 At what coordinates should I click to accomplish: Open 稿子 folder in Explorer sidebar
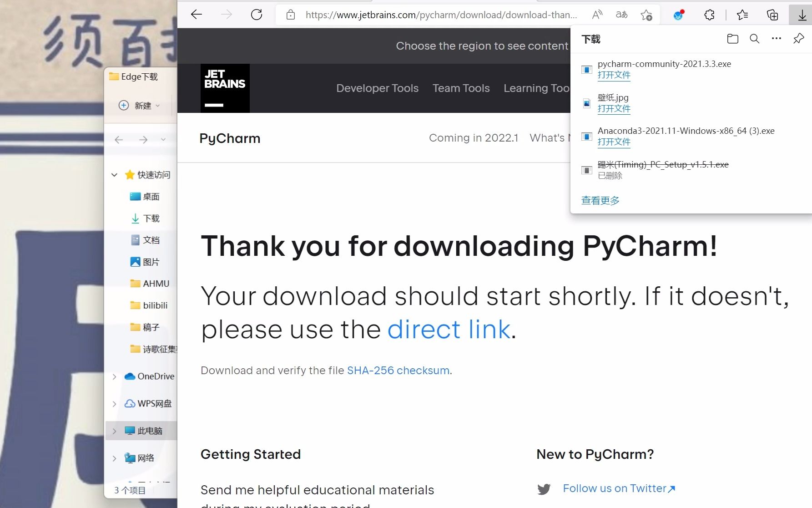pyautogui.click(x=145, y=327)
